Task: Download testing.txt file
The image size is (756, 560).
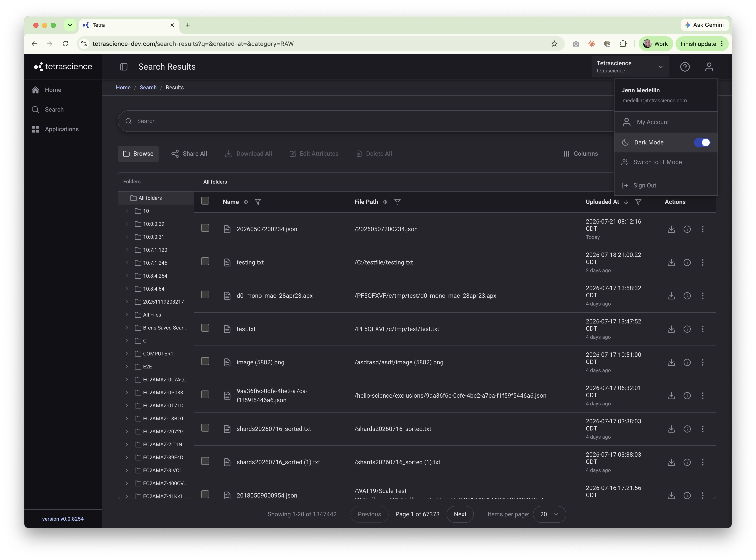Action: (x=671, y=262)
